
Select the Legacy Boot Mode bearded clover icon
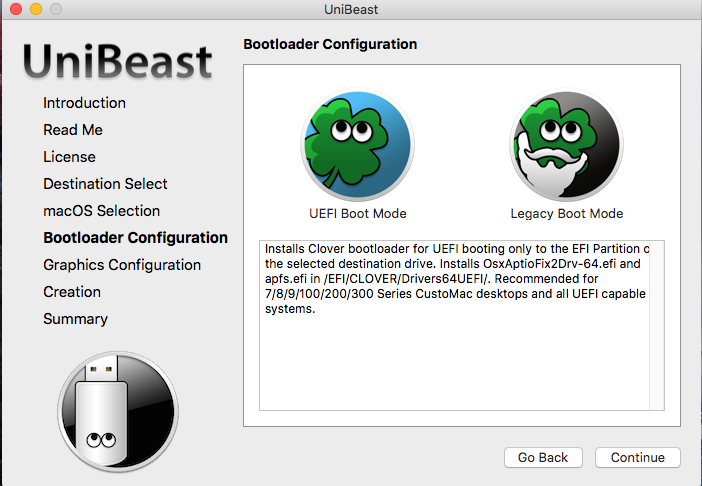click(x=566, y=145)
